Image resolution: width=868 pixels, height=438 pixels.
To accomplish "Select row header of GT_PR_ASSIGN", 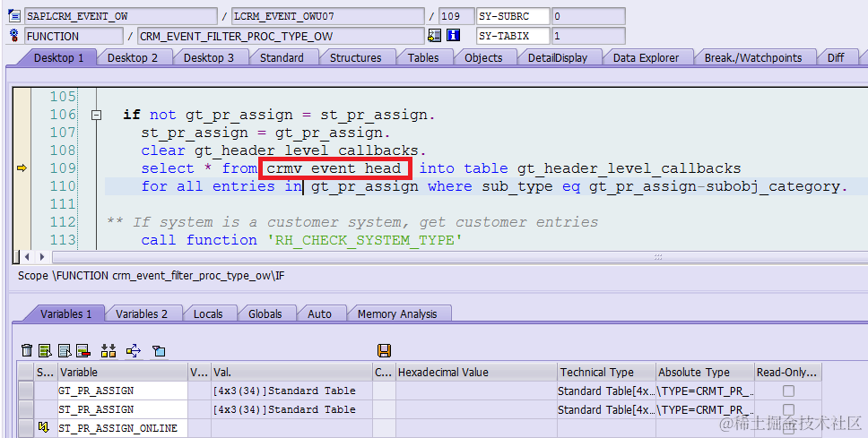I will click(x=25, y=391).
